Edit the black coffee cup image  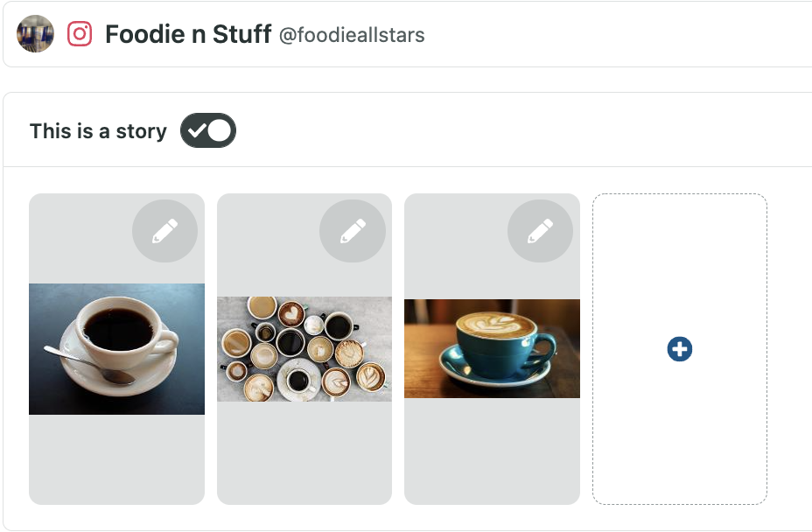[164, 231]
